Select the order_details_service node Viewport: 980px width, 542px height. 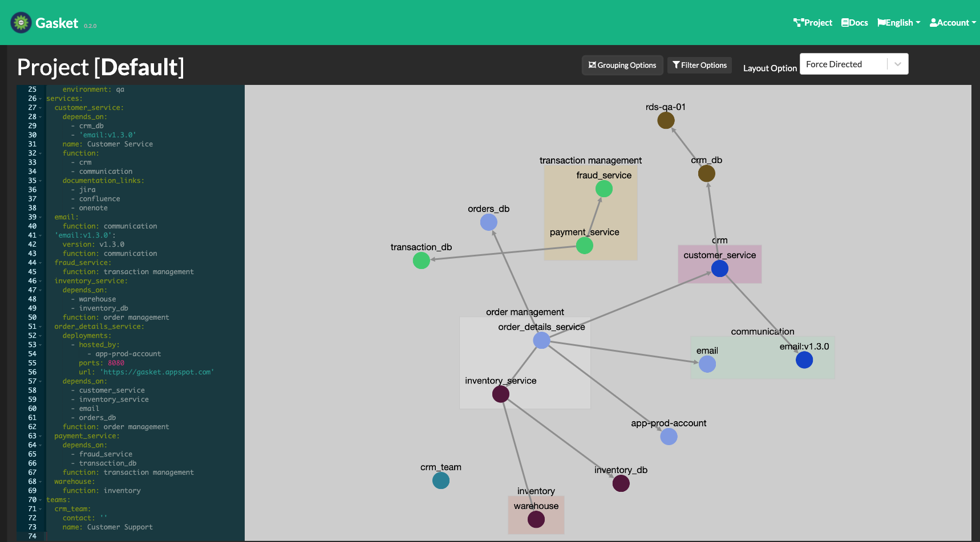click(x=541, y=340)
